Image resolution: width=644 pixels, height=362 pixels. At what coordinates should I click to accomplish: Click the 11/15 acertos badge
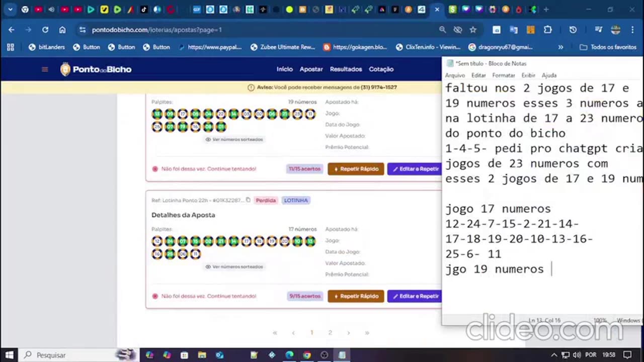click(304, 169)
